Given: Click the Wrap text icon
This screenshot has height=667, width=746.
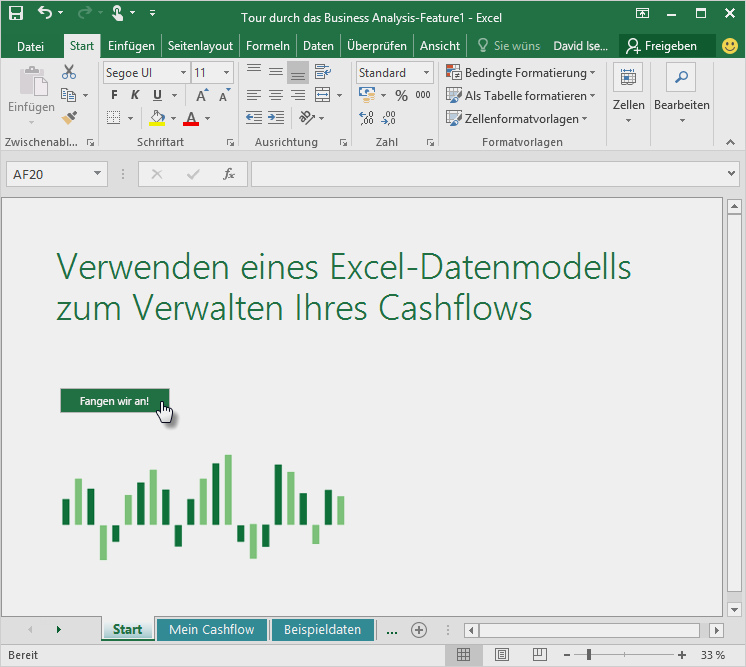Looking at the screenshot, I should [323, 72].
